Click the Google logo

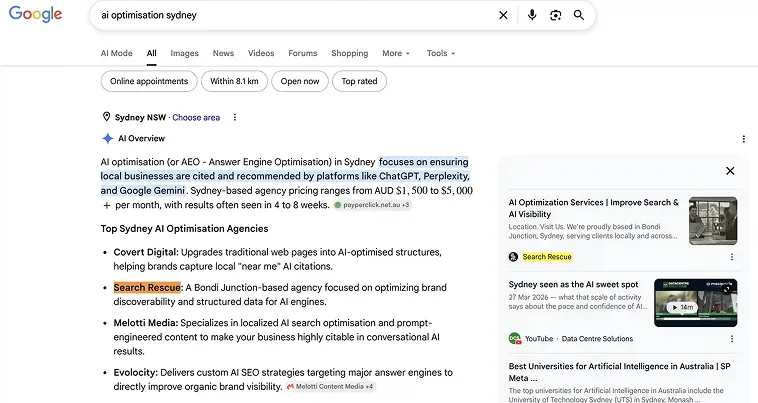click(35, 14)
